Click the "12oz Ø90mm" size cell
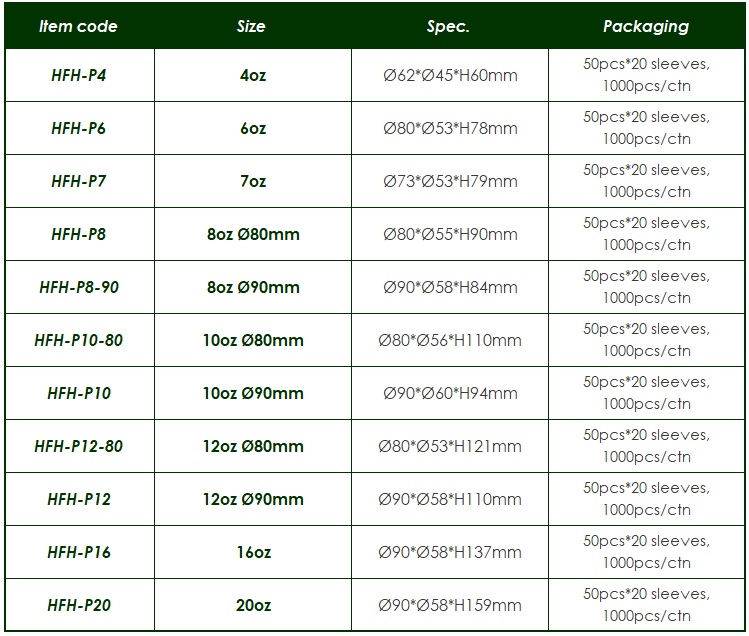Screen dimensions: 749x636 click(252, 499)
